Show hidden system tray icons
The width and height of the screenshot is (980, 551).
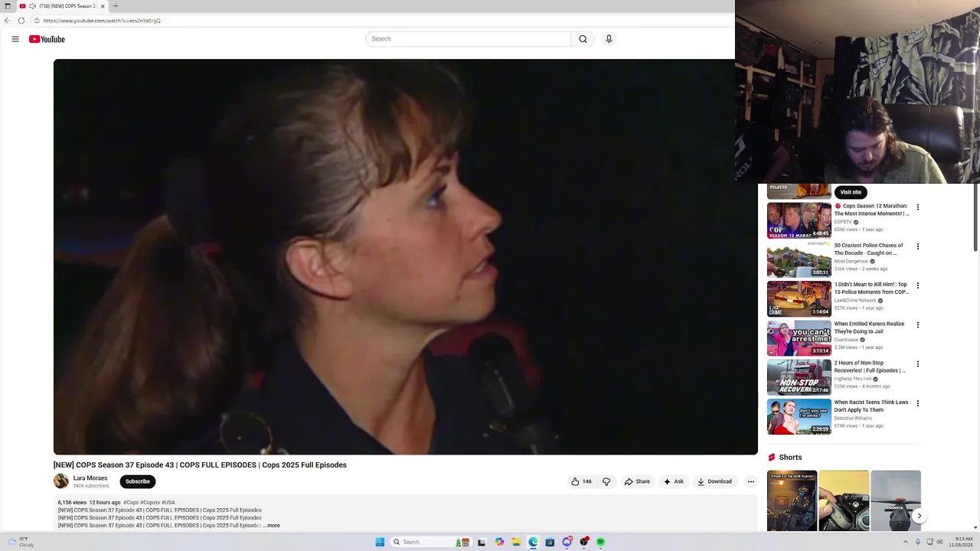[905, 542]
